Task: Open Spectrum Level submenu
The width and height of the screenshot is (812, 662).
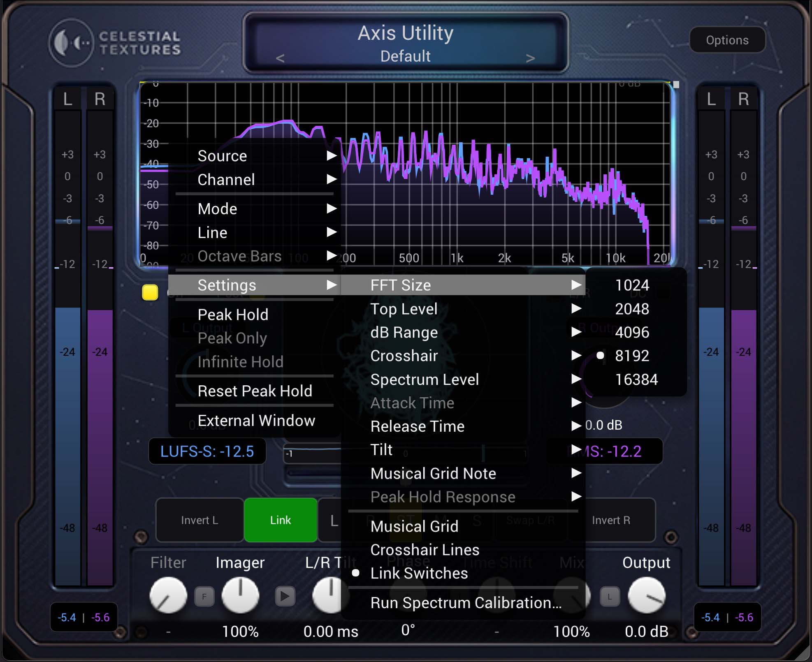Action: click(x=463, y=380)
